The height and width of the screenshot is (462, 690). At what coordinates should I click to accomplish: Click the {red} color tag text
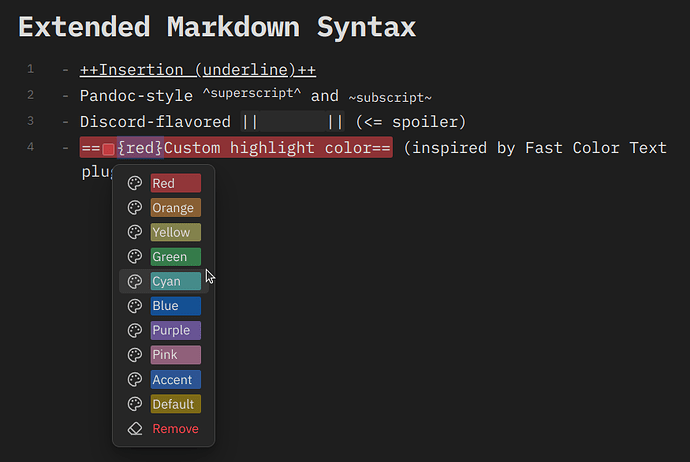[x=140, y=148]
